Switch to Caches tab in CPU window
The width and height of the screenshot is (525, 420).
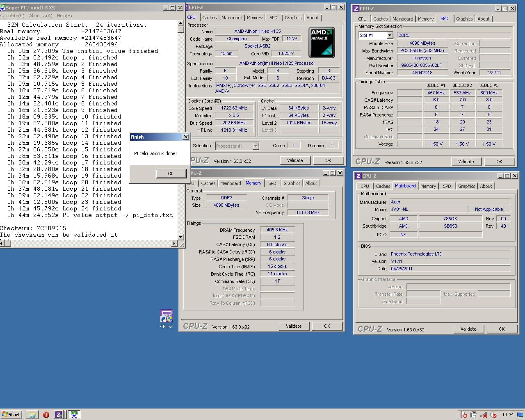pyautogui.click(x=209, y=18)
